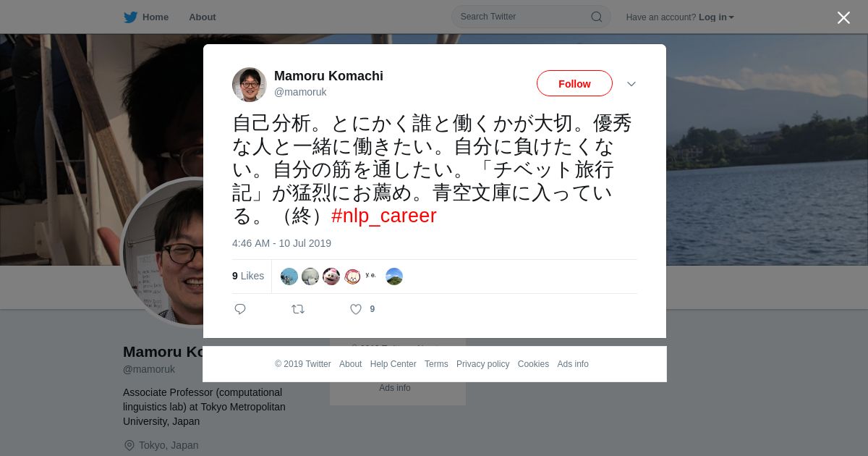The image size is (868, 456).
Task: Open the About menu item
Action: click(x=203, y=17)
